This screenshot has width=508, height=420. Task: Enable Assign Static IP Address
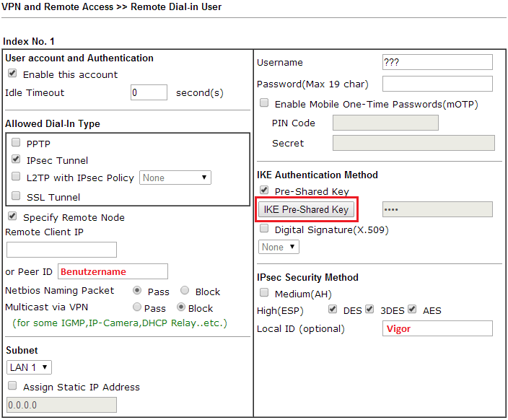click(x=12, y=385)
